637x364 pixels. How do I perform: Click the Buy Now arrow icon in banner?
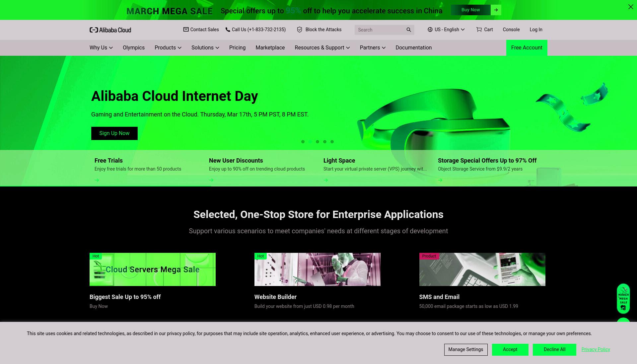pyautogui.click(x=496, y=10)
